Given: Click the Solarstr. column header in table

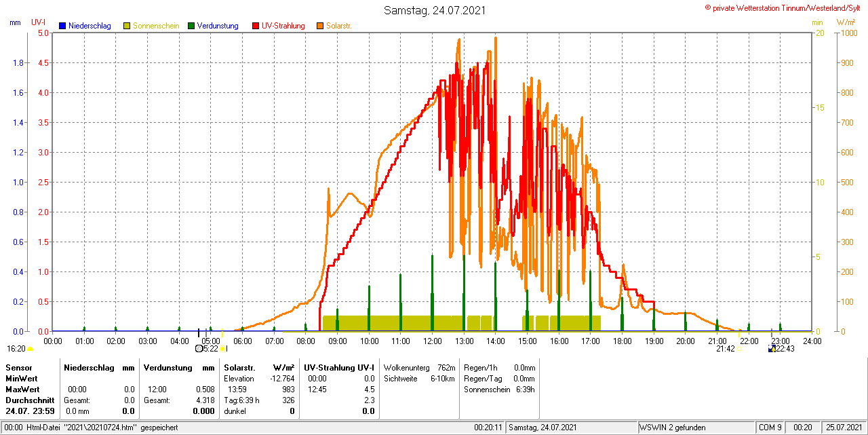Looking at the screenshot, I should point(239,367).
